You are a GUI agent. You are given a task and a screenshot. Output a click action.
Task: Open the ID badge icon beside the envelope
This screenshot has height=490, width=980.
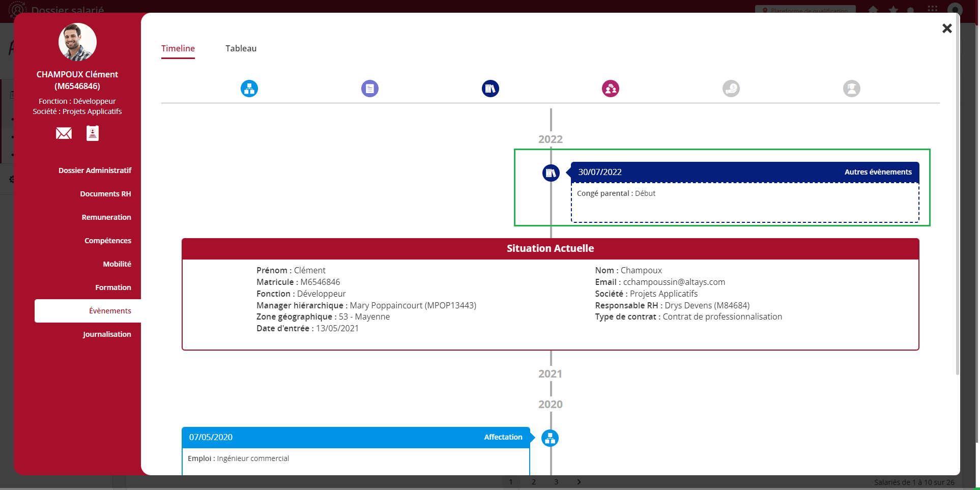[93, 133]
